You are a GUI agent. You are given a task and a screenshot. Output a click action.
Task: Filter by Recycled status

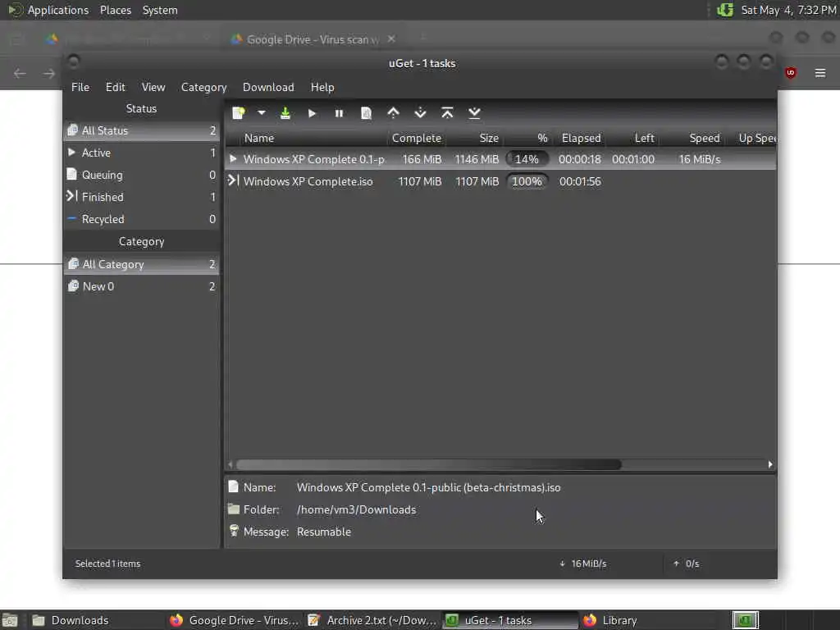tap(141, 219)
